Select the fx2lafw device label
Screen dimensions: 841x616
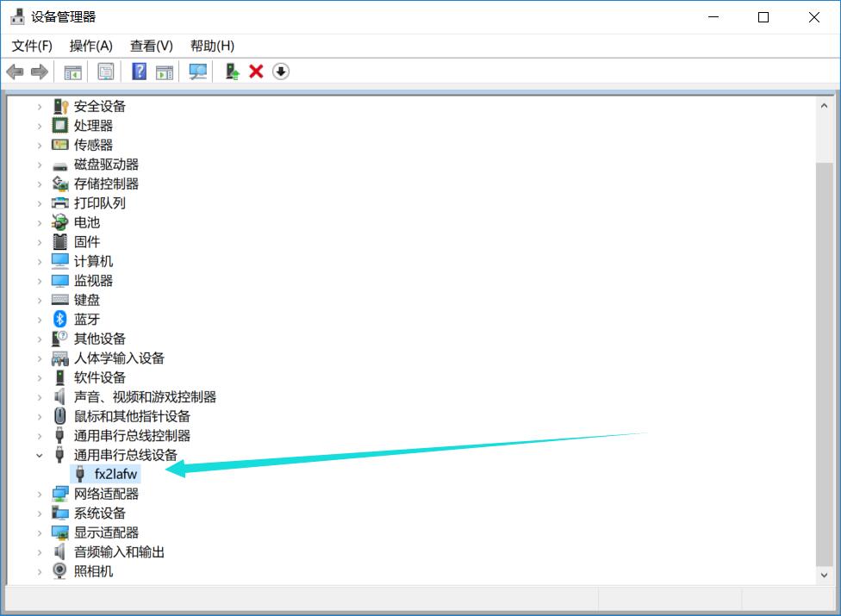[x=115, y=474]
